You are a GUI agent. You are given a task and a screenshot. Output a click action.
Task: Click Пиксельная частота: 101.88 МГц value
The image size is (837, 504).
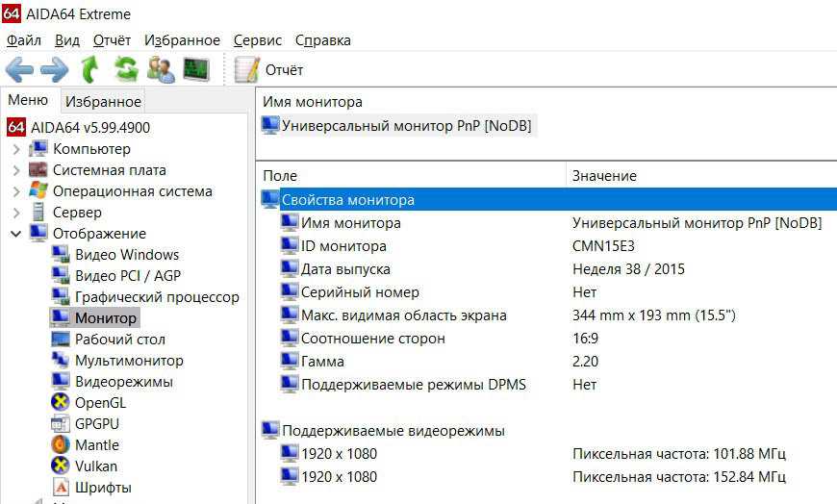coord(679,454)
